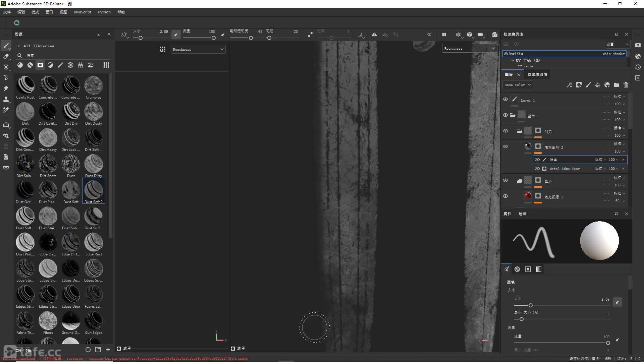644x362 pixels.
Task: Open the Python menu
Action: pos(104,12)
